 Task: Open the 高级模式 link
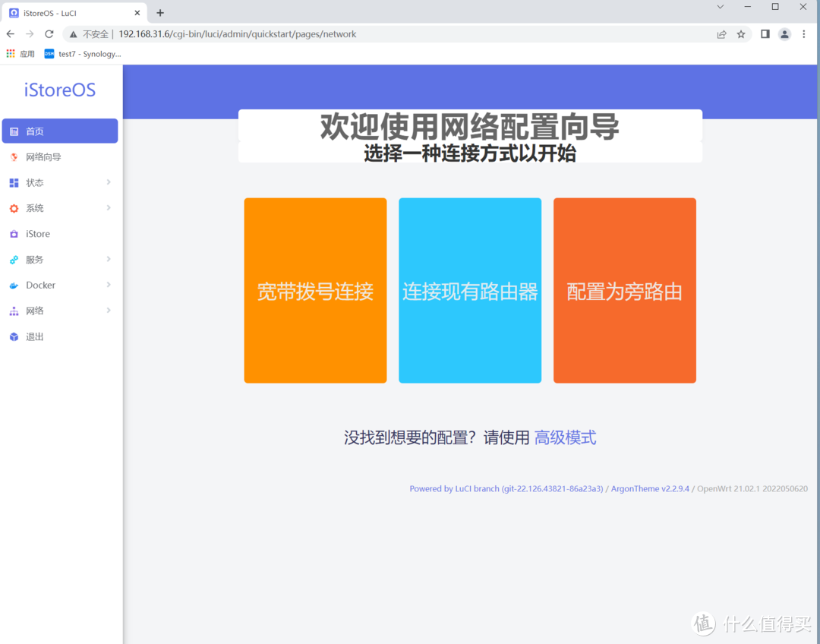click(565, 437)
